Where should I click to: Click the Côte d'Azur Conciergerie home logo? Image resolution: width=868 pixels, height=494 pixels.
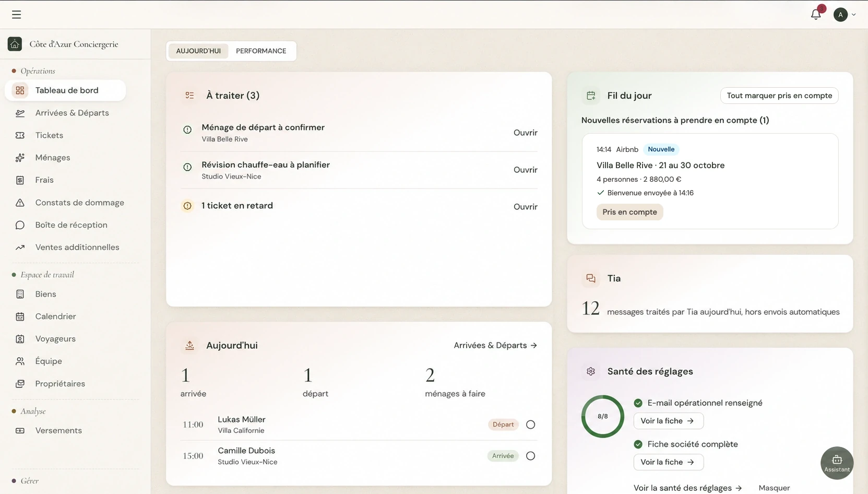coord(15,44)
